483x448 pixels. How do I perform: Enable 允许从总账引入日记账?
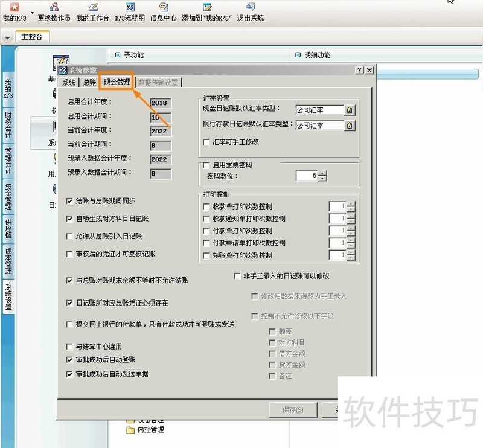69,236
